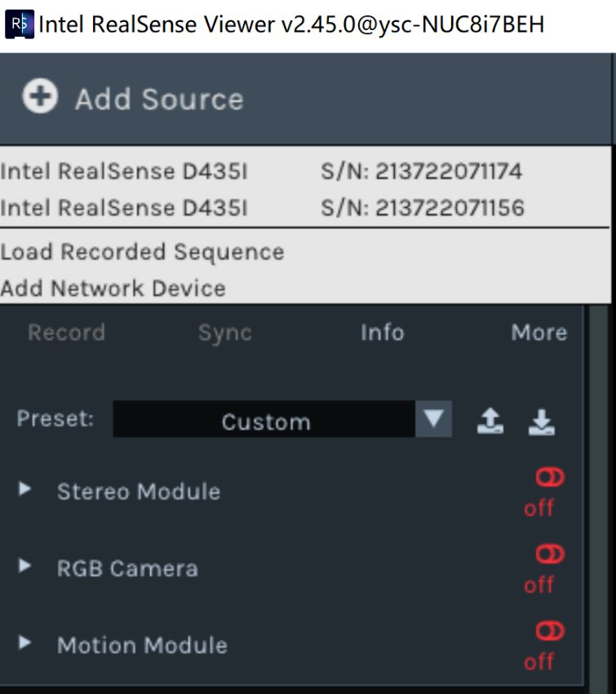The height and width of the screenshot is (694, 616).
Task: Click the download preset icon
Action: tap(541, 422)
